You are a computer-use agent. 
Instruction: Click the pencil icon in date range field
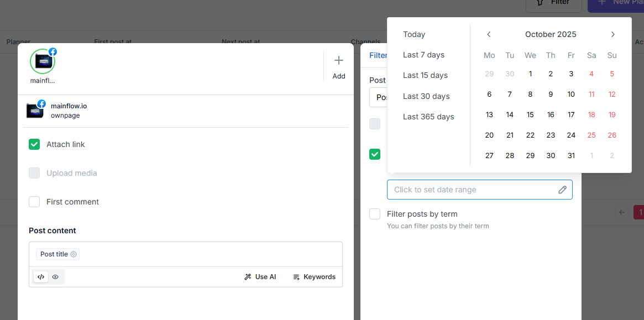tap(562, 190)
